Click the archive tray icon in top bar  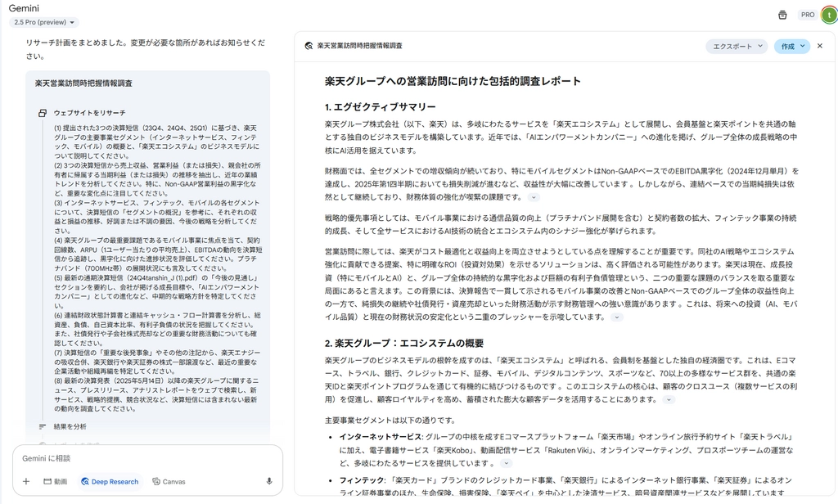(x=782, y=15)
